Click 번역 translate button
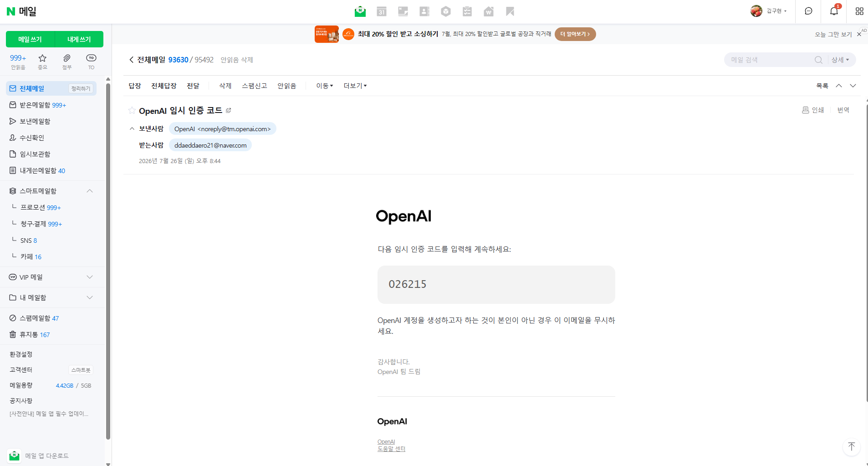 point(843,110)
